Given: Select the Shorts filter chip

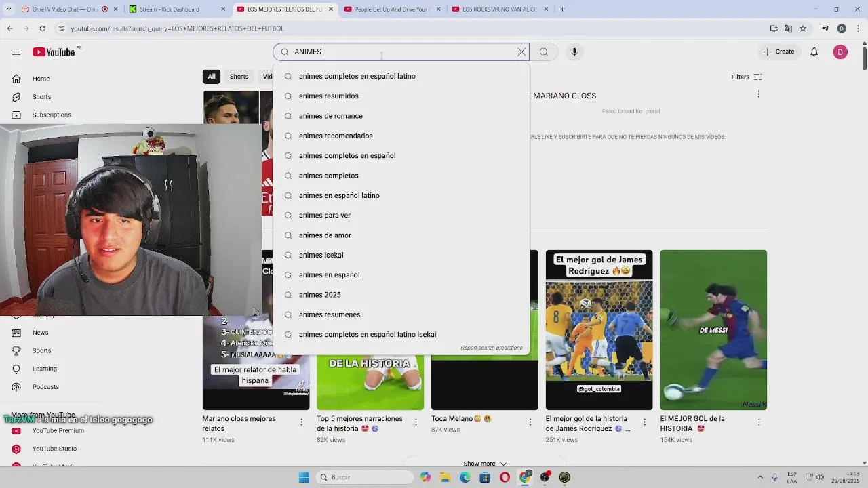Looking at the screenshot, I should 239,77.
